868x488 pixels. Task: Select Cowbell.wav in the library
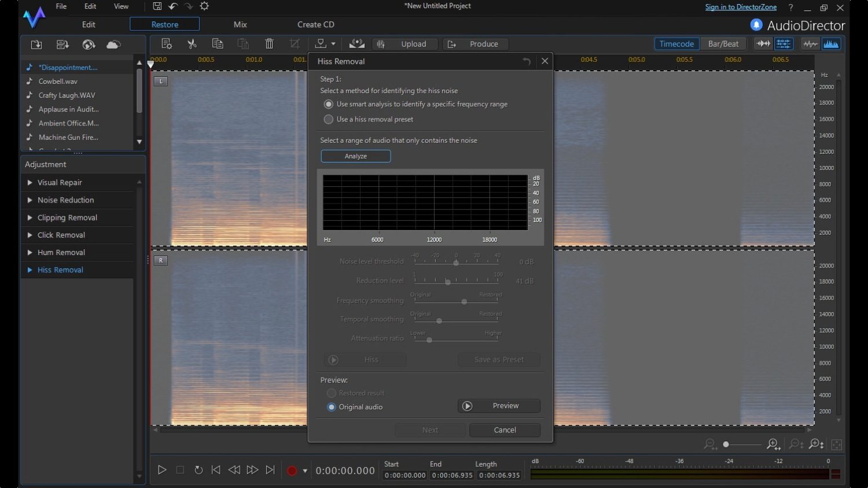[x=58, y=82]
